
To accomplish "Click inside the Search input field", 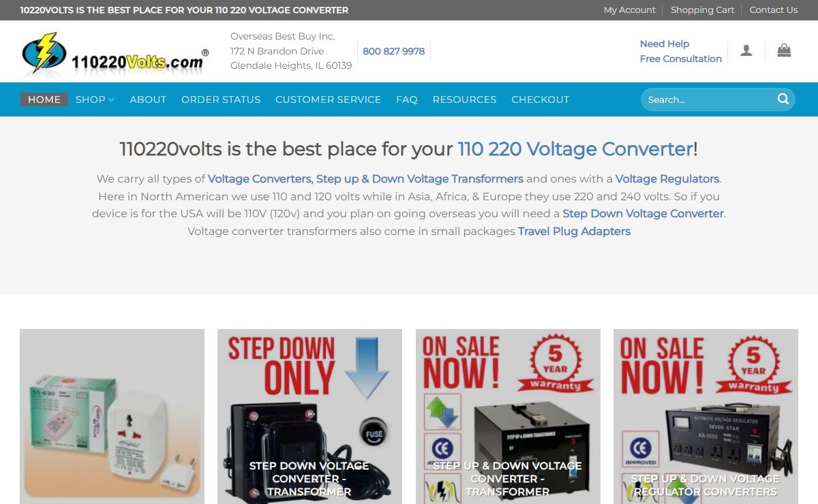I will (x=708, y=99).
